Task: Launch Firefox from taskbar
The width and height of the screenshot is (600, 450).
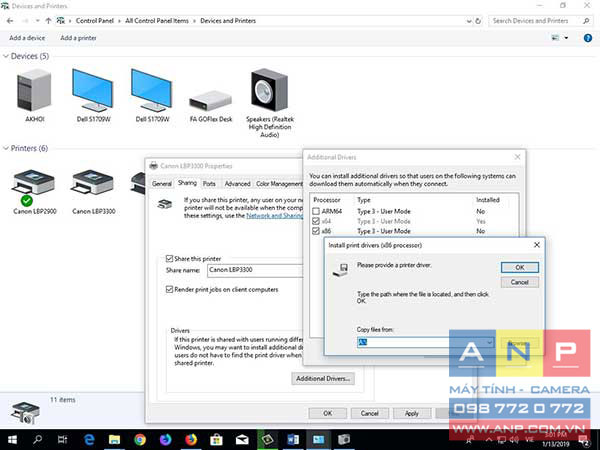Action: pyautogui.click(x=191, y=440)
